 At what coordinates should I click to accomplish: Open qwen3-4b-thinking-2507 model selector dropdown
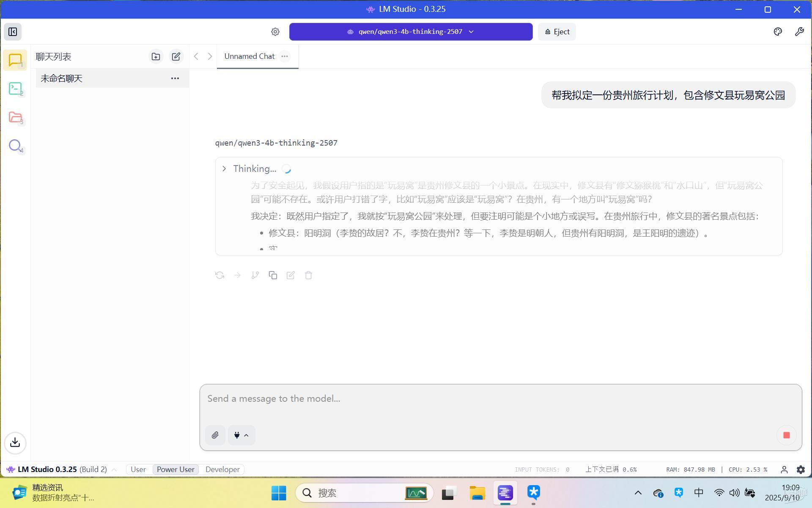pyautogui.click(x=410, y=32)
